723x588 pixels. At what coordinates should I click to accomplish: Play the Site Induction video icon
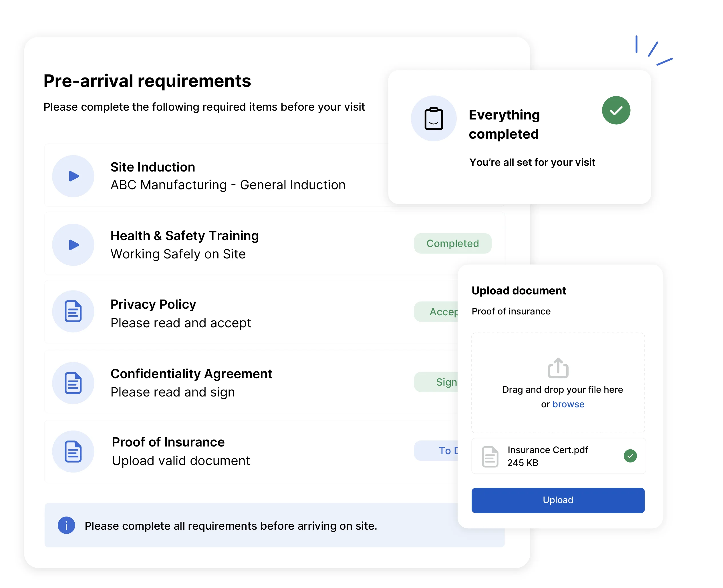[73, 176]
